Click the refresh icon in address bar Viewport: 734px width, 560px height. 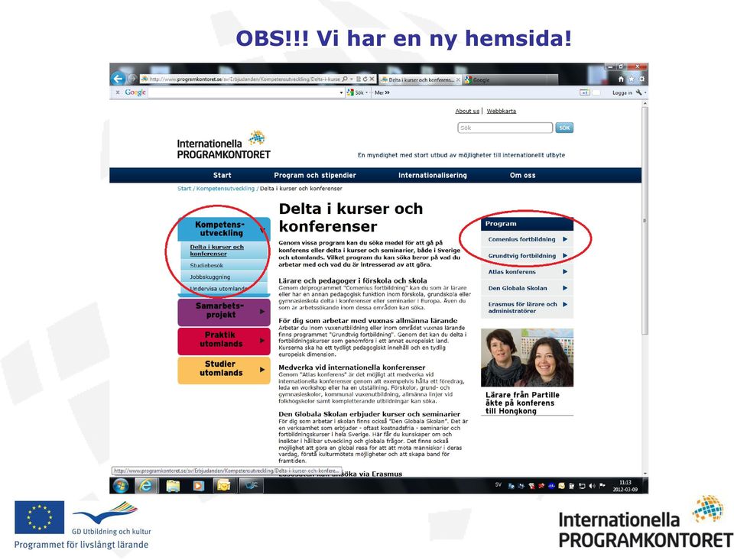(x=365, y=79)
